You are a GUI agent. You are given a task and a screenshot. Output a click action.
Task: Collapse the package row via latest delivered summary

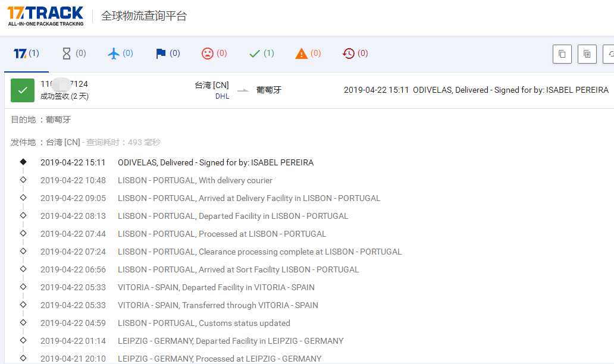click(476, 90)
